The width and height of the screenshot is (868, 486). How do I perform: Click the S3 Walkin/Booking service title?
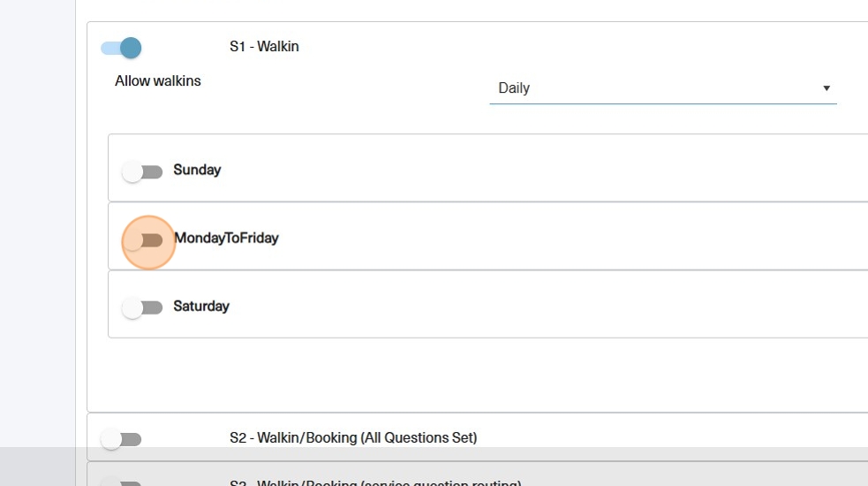[x=375, y=482]
